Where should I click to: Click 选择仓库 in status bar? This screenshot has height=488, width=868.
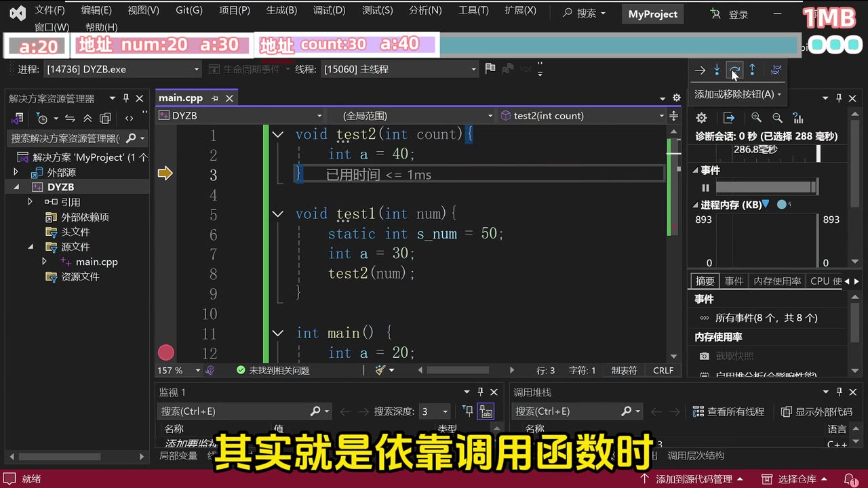coord(795,479)
